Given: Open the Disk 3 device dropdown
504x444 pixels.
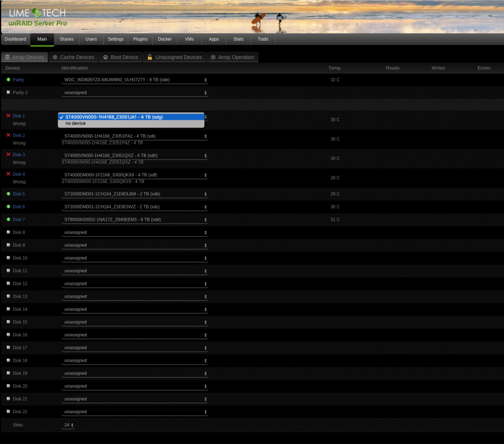Looking at the screenshot, I should [x=134, y=156].
